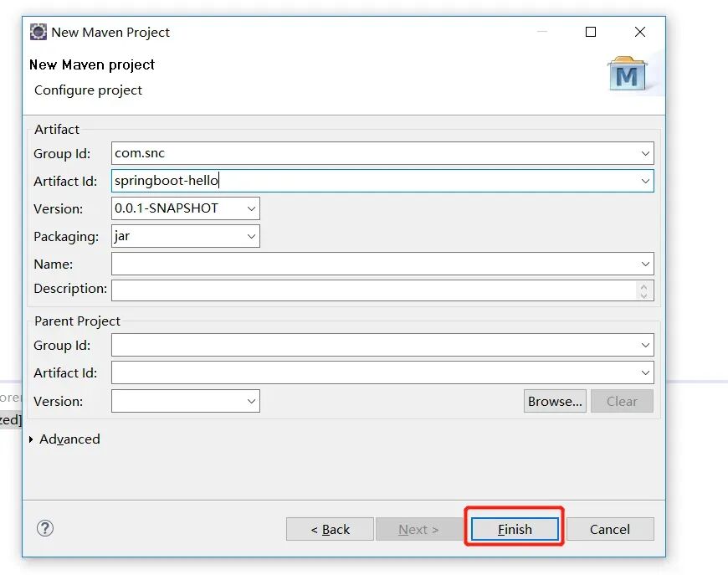Image resolution: width=728 pixels, height=575 pixels.
Task: Open the Packaging jar dropdown
Action: [x=251, y=236]
